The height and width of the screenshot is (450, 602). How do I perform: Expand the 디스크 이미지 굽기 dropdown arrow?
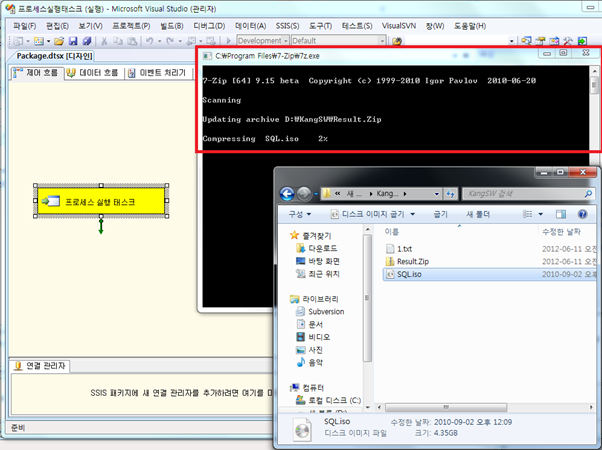(413, 214)
